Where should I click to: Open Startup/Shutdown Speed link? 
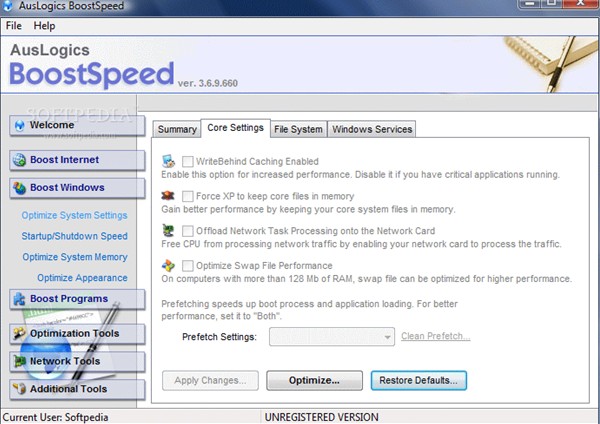pos(75,236)
